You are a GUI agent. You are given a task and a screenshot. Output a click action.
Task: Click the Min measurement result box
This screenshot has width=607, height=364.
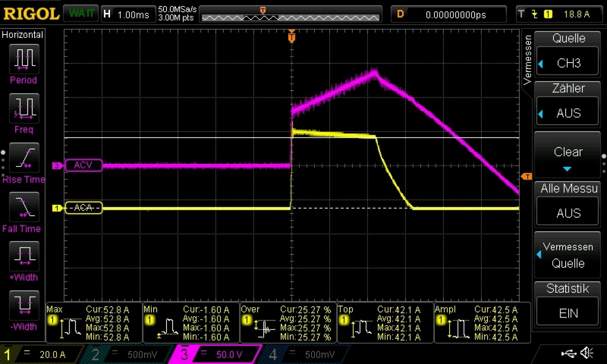pos(191,323)
